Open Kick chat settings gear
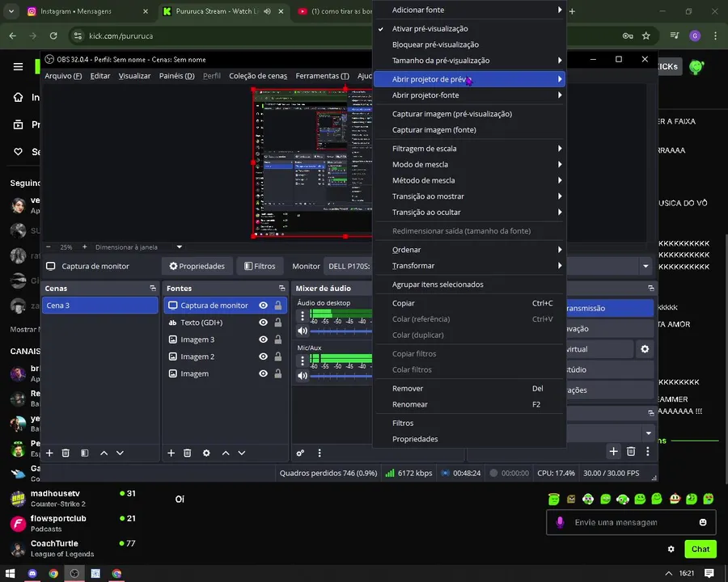This screenshot has width=728, height=582. (671, 549)
